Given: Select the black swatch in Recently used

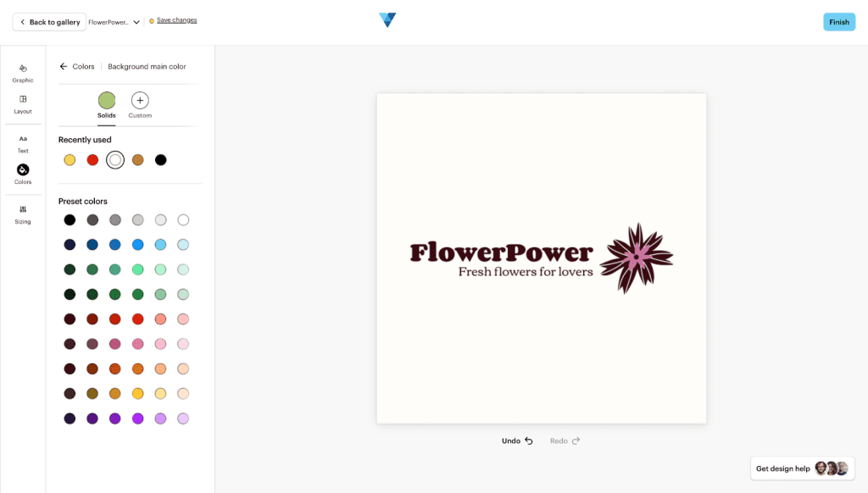Looking at the screenshot, I should pyautogui.click(x=160, y=159).
